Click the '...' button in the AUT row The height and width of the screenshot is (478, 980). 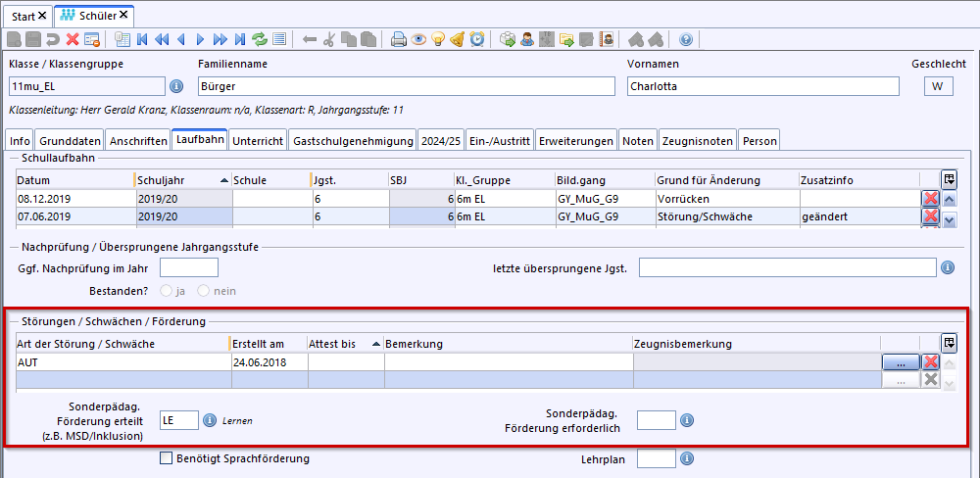[901, 361]
